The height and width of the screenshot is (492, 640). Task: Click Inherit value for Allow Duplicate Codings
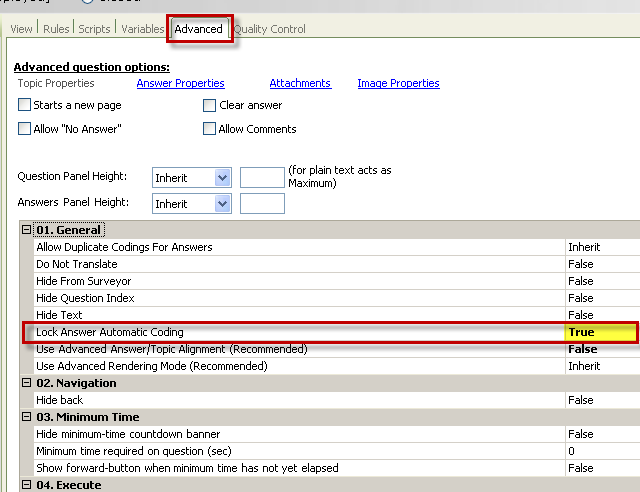click(603, 247)
